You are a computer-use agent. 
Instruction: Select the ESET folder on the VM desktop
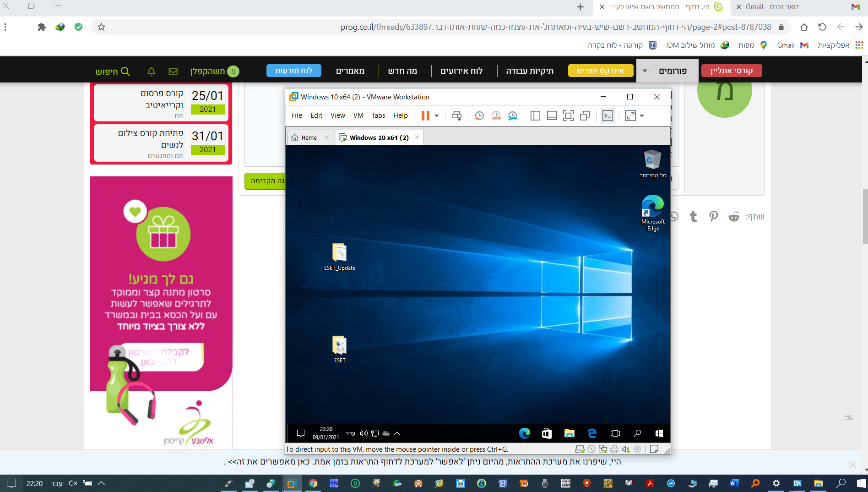(340, 350)
